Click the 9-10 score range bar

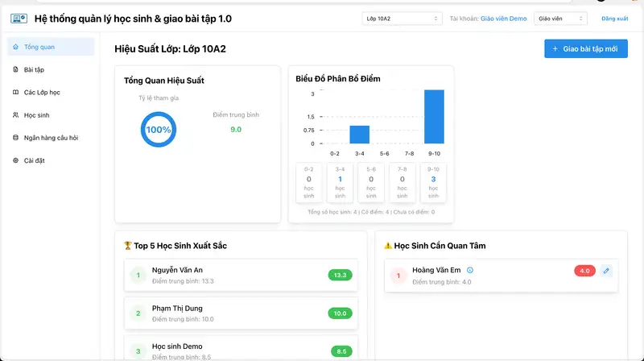[x=434, y=117]
